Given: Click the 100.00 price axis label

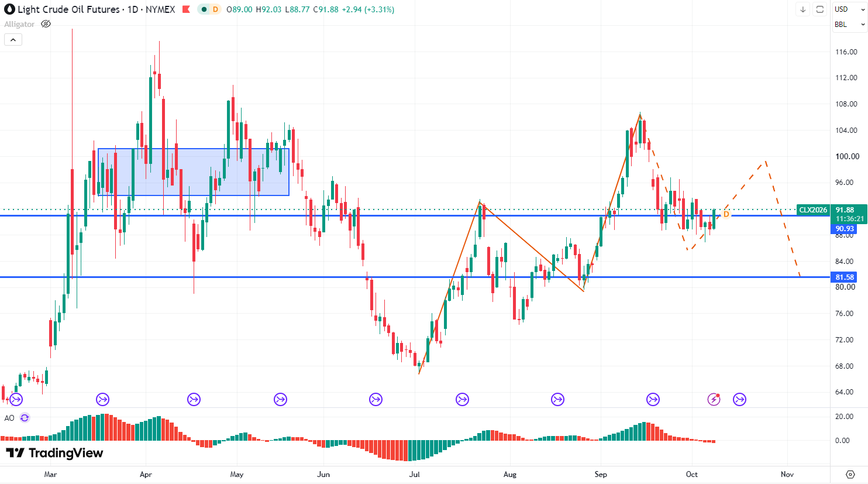Looking at the screenshot, I should coord(848,156).
